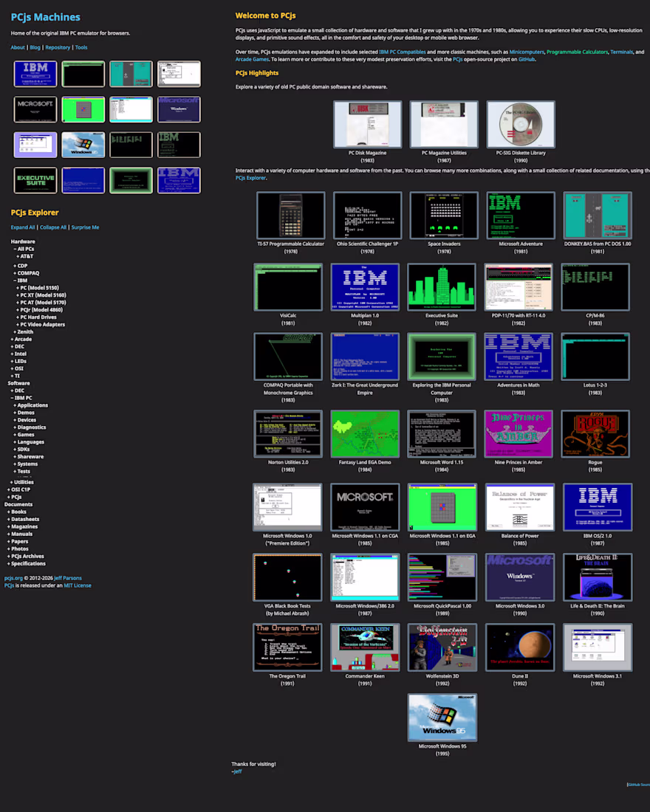Expand the Magazines documents node
The image size is (650, 812).
(x=22, y=526)
